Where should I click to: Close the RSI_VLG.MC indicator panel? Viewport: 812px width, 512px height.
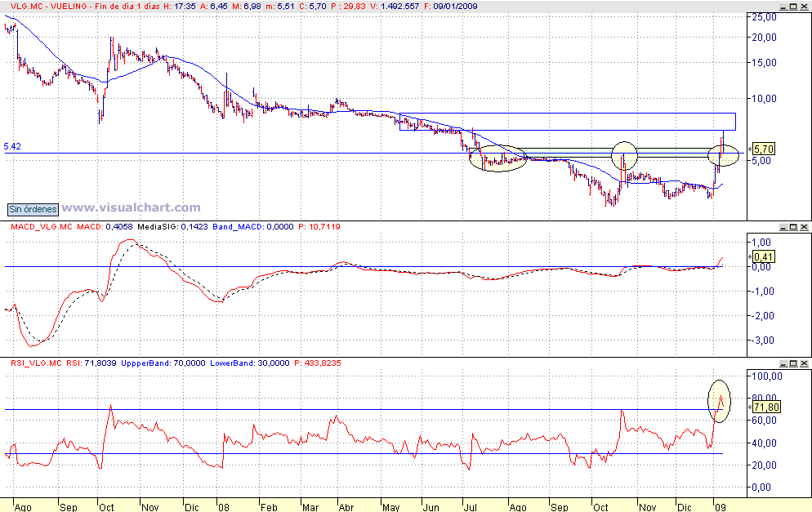pos(804,363)
